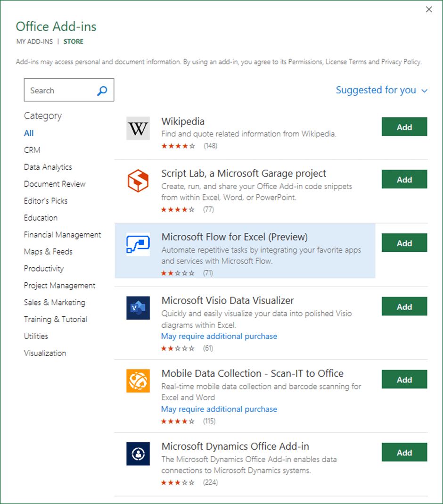Browse the Productivity category

pos(44,269)
